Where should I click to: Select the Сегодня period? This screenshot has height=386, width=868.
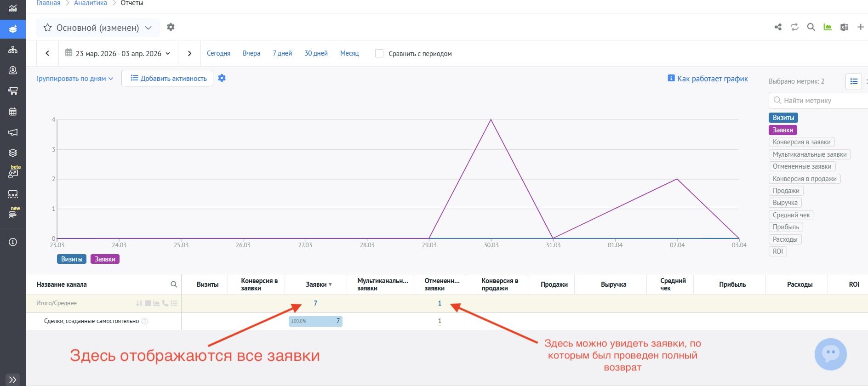tap(218, 53)
